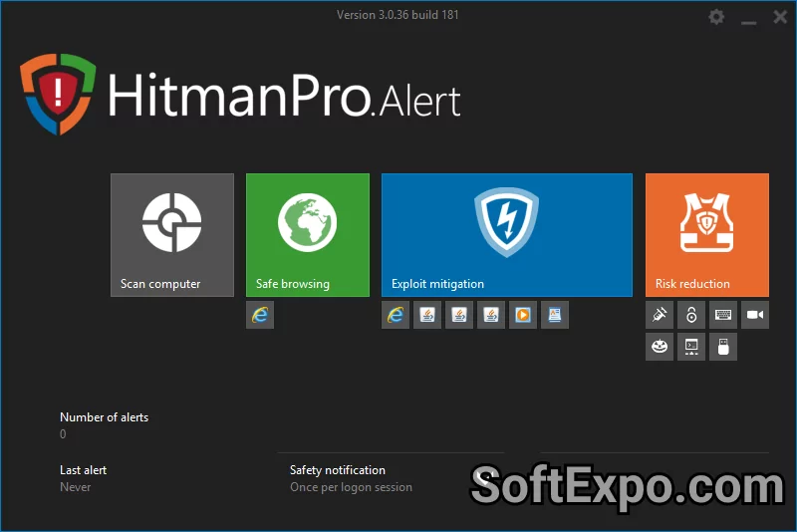Click the USB drive protection icon
This screenshot has height=532, width=797.
(723, 347)
